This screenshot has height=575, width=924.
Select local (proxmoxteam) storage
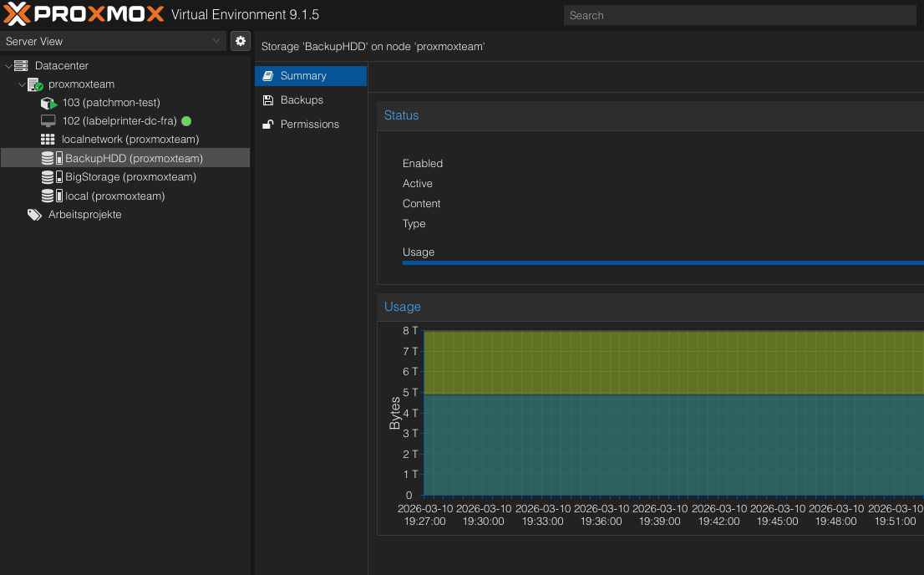tap(114, 196)
